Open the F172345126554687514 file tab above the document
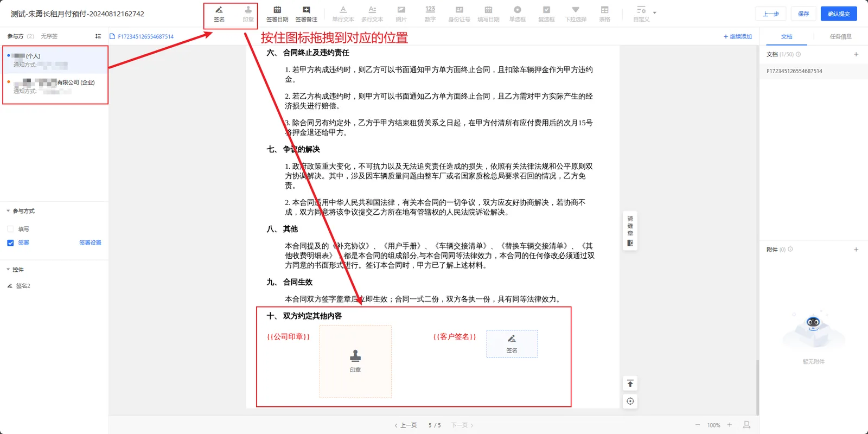The width and height of the screenshot is (868, 434). (142, 36)
